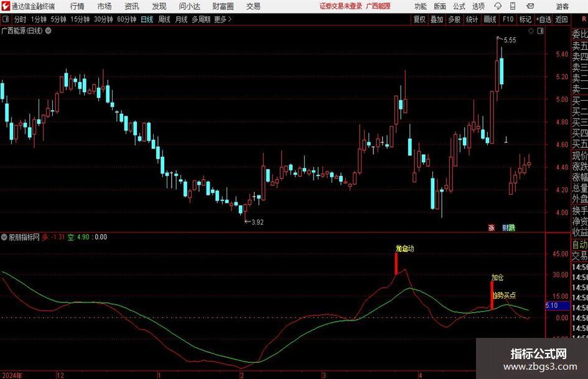This screenshot has width=588, height=379.
Task: Open the 选项 menu
Action: tap(478, 6)
